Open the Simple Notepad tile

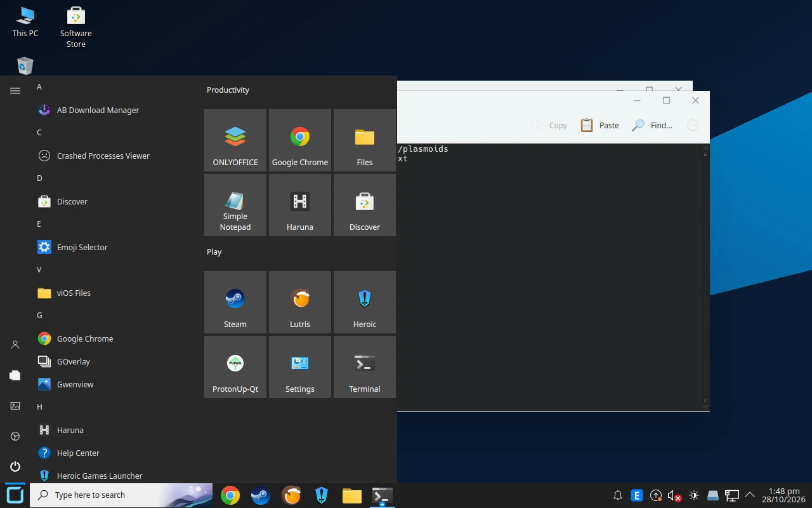click(x=235, y=205)
